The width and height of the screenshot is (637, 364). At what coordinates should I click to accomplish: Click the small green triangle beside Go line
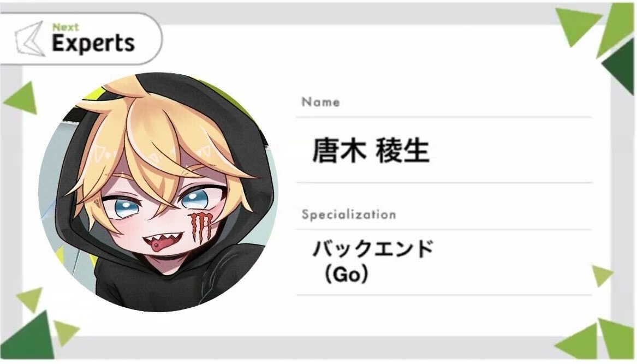602,276
